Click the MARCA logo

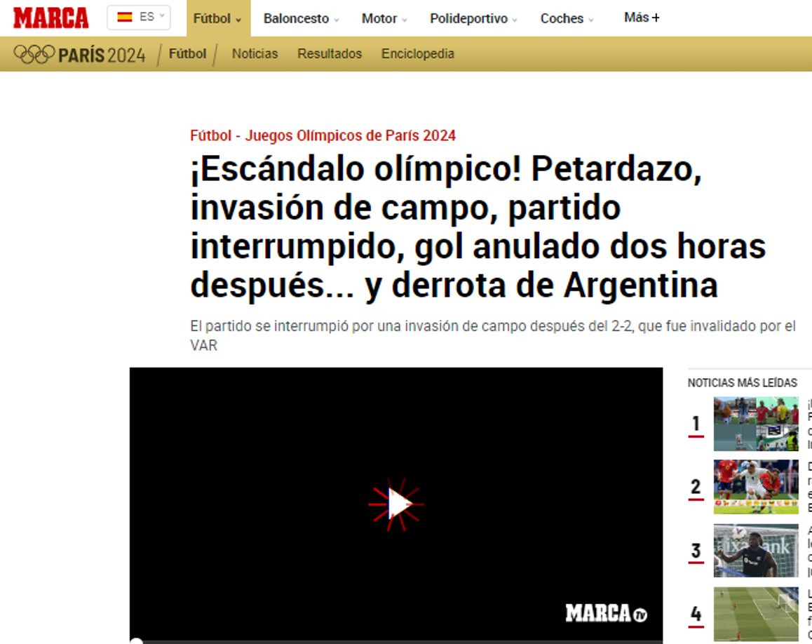[49, 16]
